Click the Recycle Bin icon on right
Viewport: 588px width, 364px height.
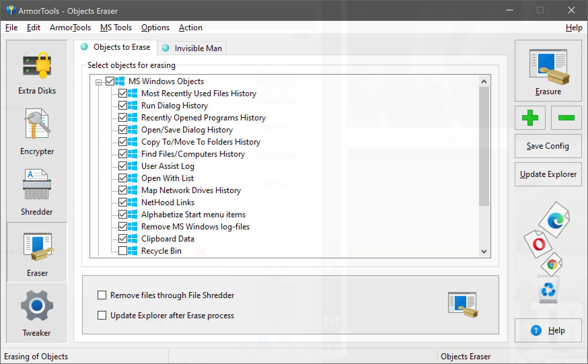click(548, 289)
